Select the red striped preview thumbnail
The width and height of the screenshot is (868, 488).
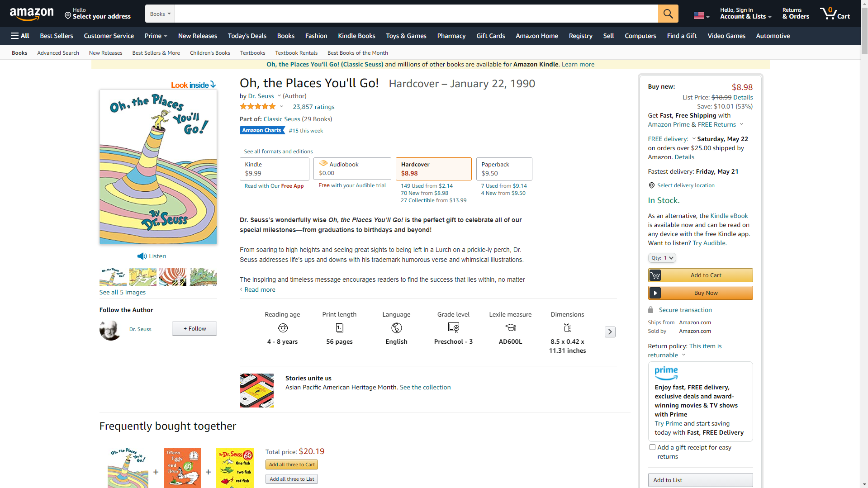(172, 277)
